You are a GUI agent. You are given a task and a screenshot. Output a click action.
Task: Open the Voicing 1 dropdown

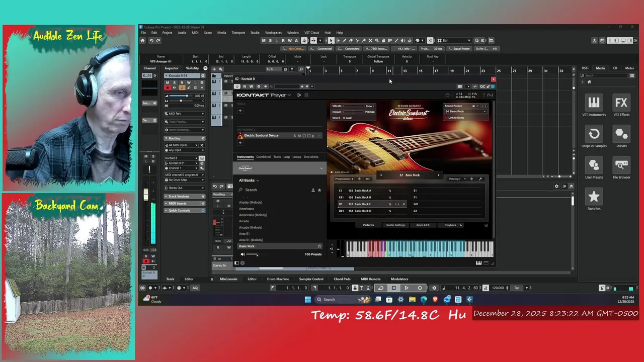[457, 179]
